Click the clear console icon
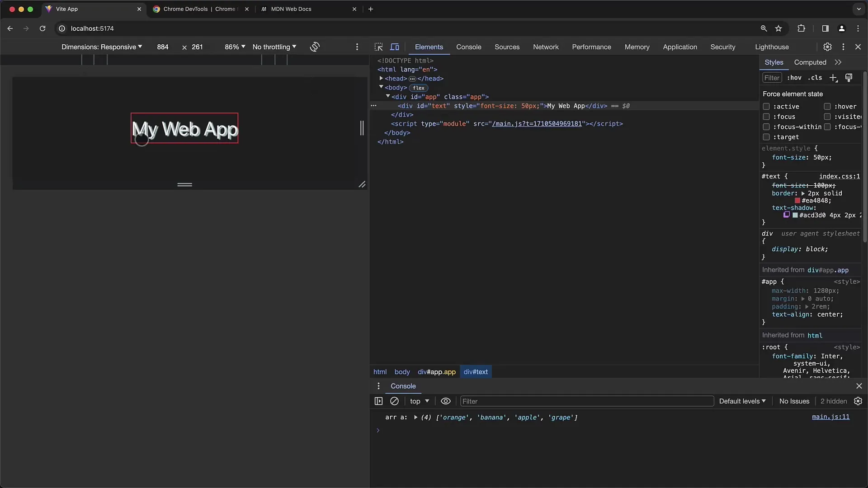Screen dimensions: 868x488 (x=394, y=401)
